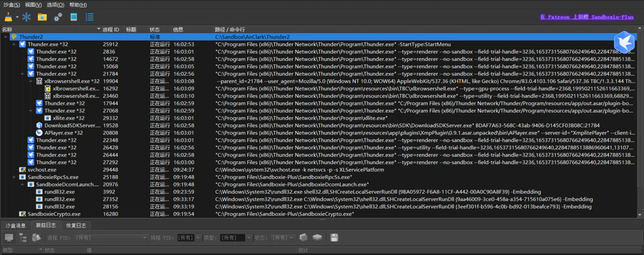The image size is (644, 255).
Task: Click the blue notebook icon in toolbar
Action: [74, 17]
